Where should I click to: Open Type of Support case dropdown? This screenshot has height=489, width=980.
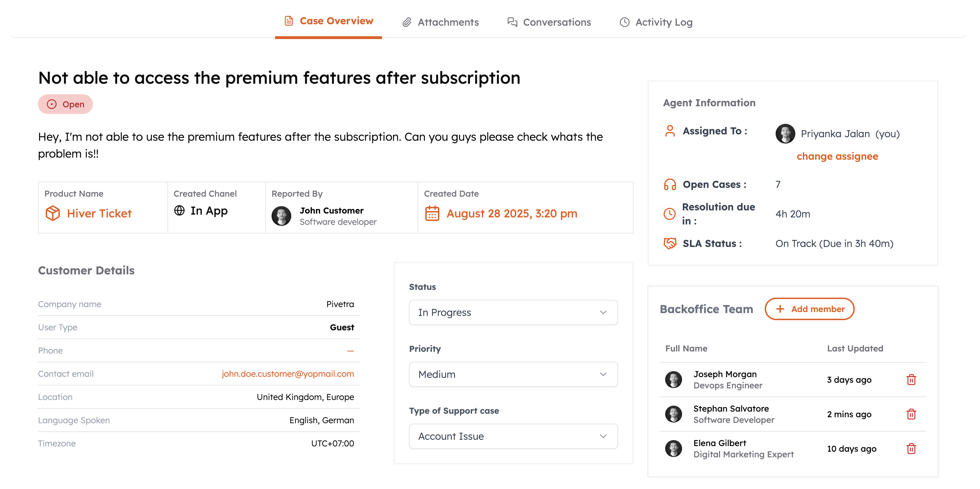[513, 436]
